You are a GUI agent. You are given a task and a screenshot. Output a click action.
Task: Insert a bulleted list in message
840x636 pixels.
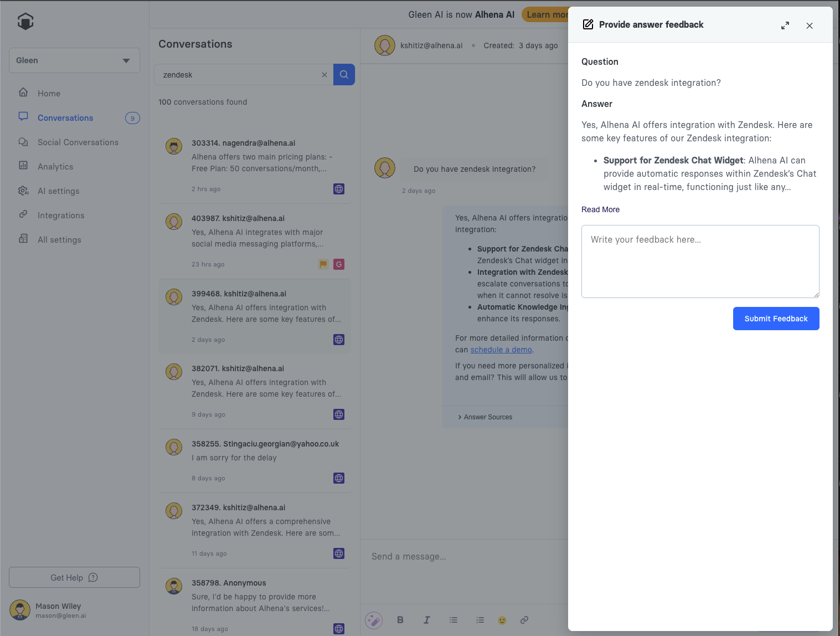454,620
